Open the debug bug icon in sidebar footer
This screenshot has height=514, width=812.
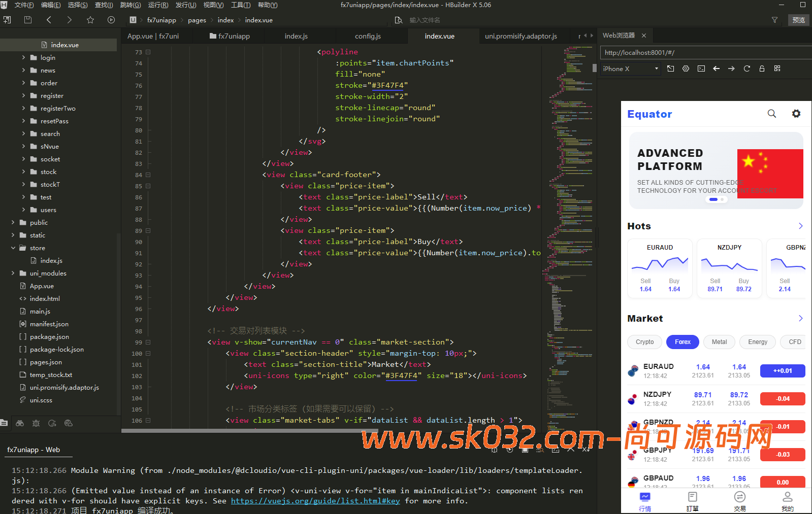(36, 423)
